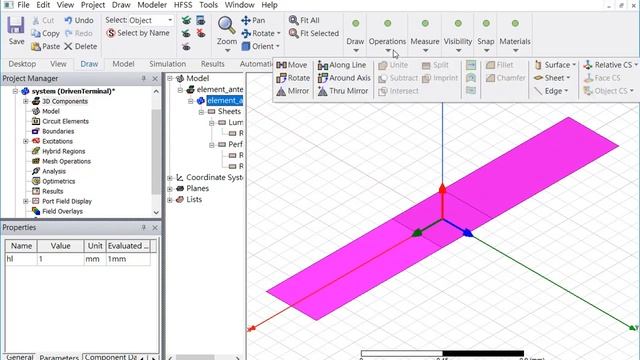This screenshot has width=640, height=360.
Task: Close the Properties panel
Action: pyautogui.click(x=155, y=227)
